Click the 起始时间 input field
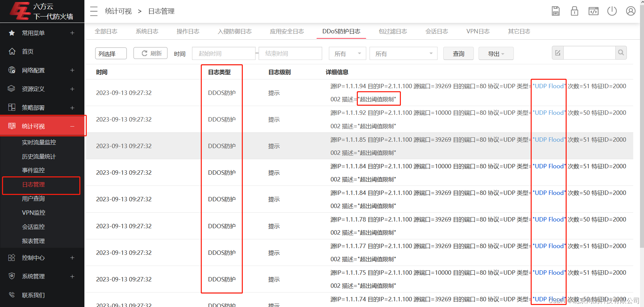The width and height of the screenshot is (644, 307). (224, 54)
